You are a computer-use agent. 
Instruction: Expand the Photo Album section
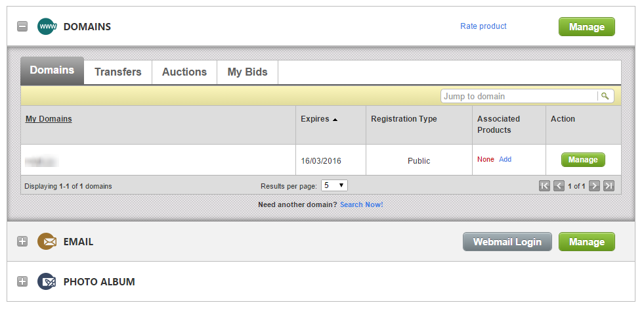tap(22, 282)
